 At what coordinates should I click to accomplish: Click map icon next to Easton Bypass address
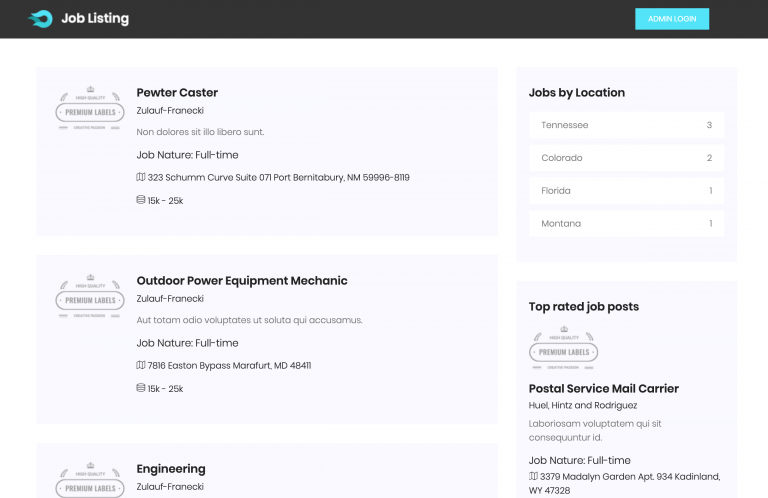pos(141,365)
